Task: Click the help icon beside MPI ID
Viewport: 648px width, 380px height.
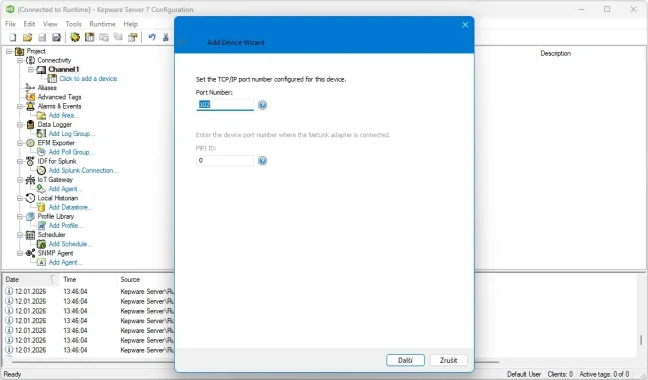Action: pyautogui.click(x=262, y=160)
